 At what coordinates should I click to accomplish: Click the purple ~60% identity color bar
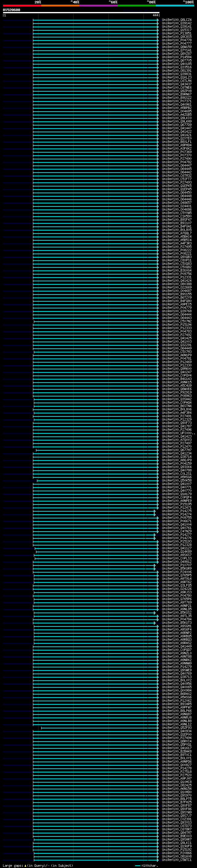[x=98, y=6]
